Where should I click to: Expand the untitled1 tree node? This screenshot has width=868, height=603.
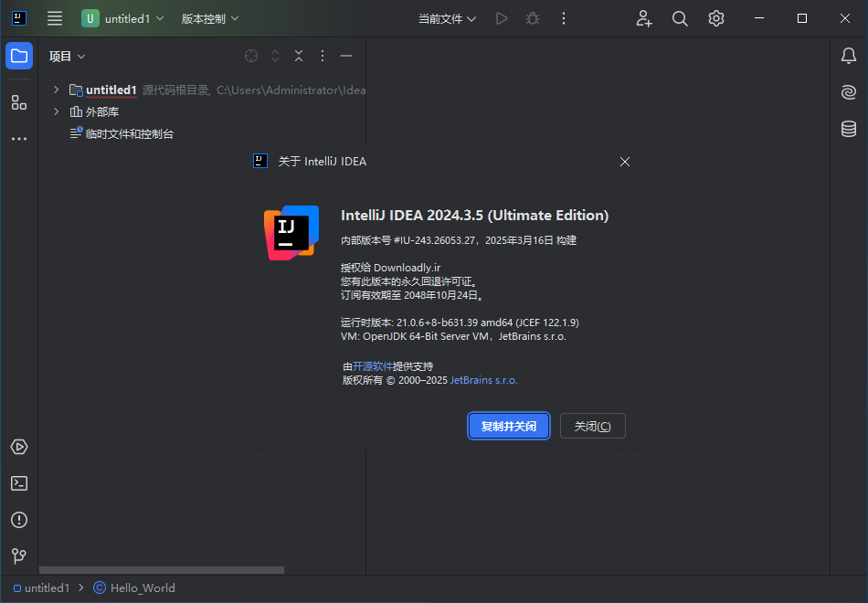coord(56,90)
